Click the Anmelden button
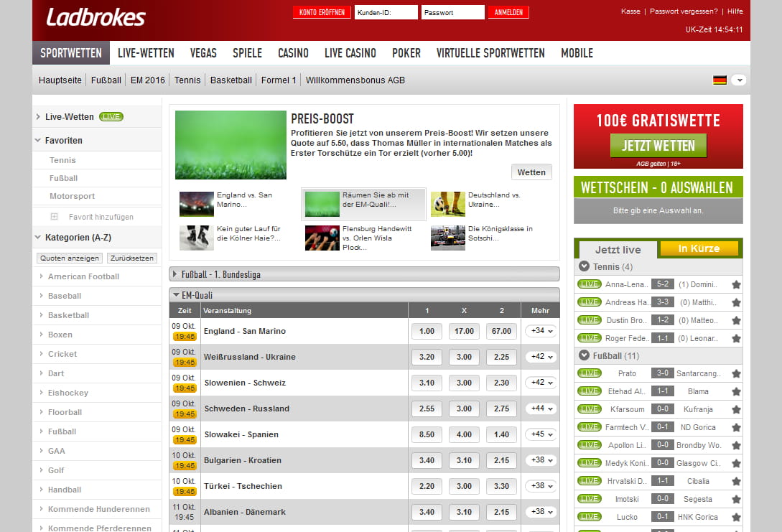Viewport: 782px width, 532px height. click(x=508, y=12)
